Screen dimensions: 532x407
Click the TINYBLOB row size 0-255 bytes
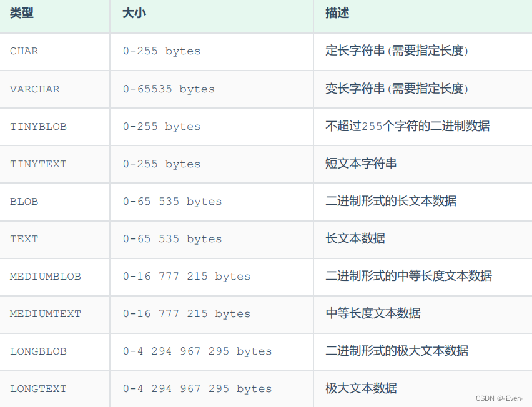tap(162, 127)
